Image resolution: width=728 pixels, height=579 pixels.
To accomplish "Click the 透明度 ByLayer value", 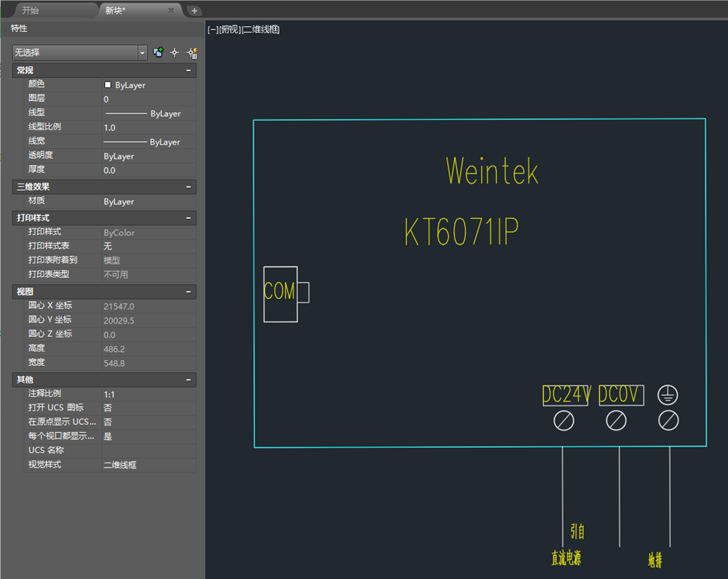I will click(x=149, y=156).
